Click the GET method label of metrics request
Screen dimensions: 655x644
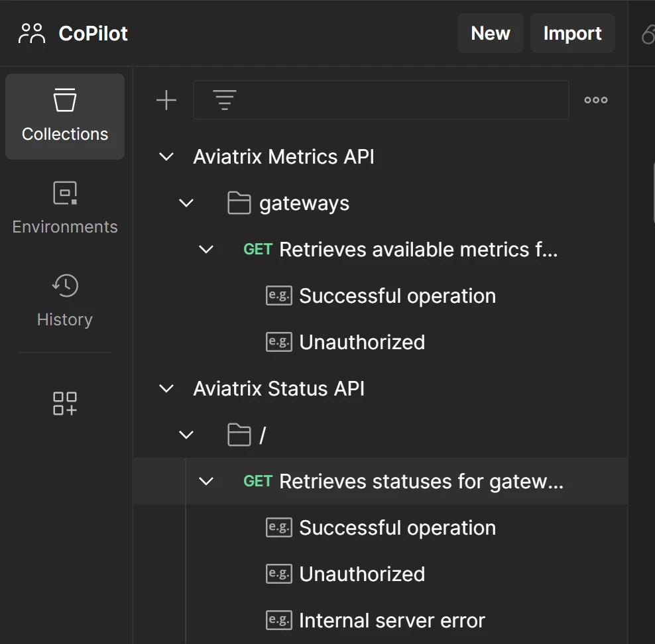click(258, 250)
